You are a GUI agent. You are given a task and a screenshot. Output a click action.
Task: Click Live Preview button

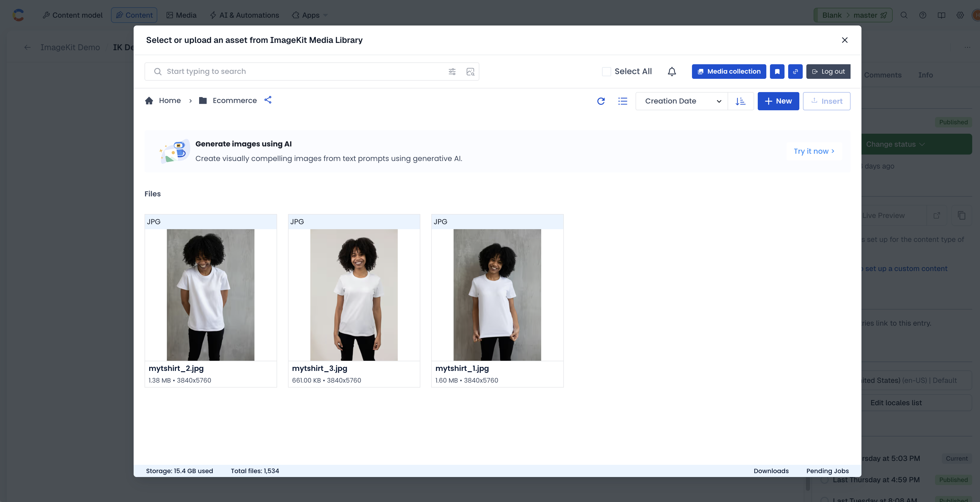point(892,215)
